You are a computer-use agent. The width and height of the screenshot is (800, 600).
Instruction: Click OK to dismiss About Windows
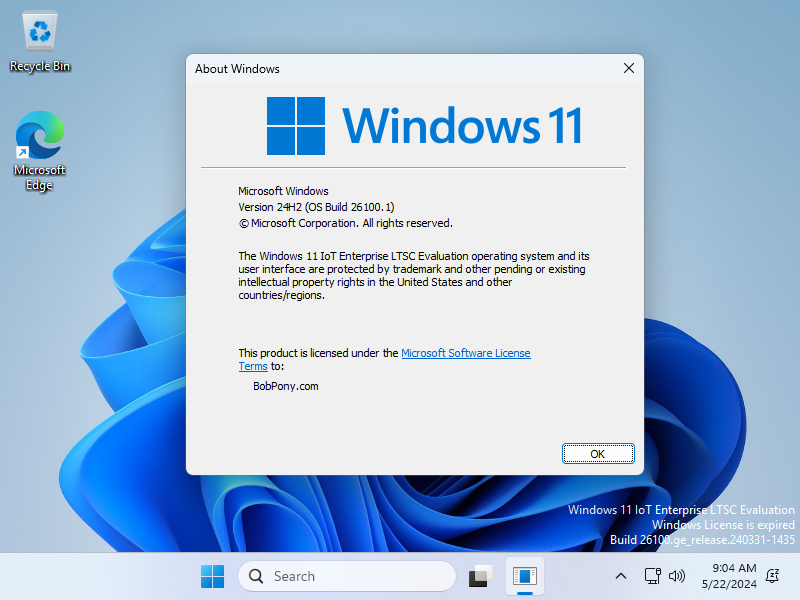[597, 453]
